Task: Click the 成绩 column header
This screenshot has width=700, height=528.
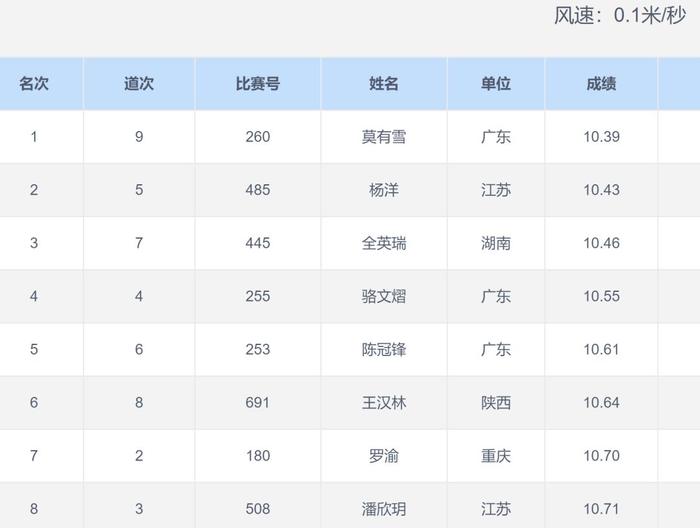Action: [x=601, y=83]
